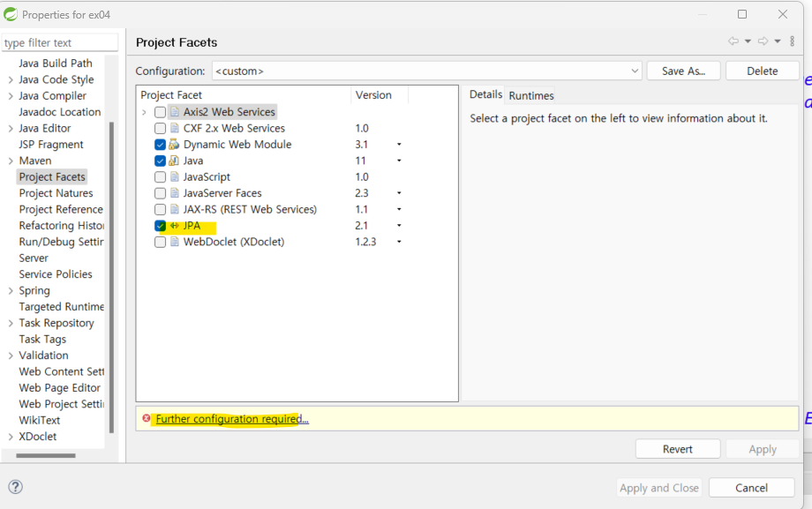Check the JavaServer Faces checkbox
The width and height of the screenshot is (812, 509).
160,193
